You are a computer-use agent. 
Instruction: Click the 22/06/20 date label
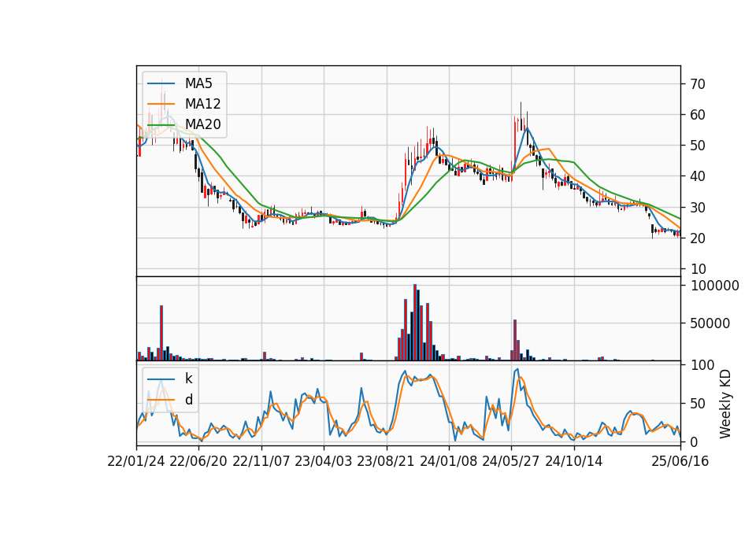point(198,461)
